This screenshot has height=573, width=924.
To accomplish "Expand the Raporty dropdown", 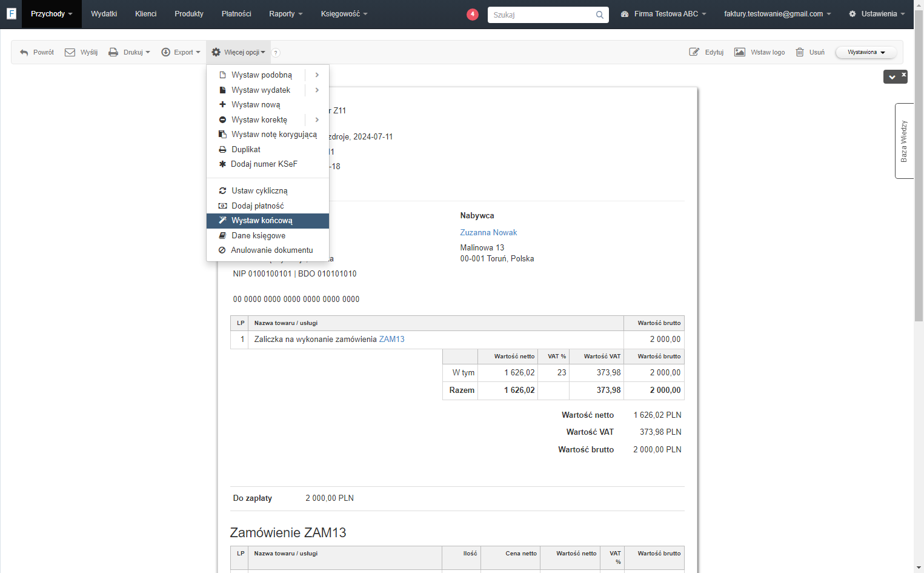I will point(286,14).
